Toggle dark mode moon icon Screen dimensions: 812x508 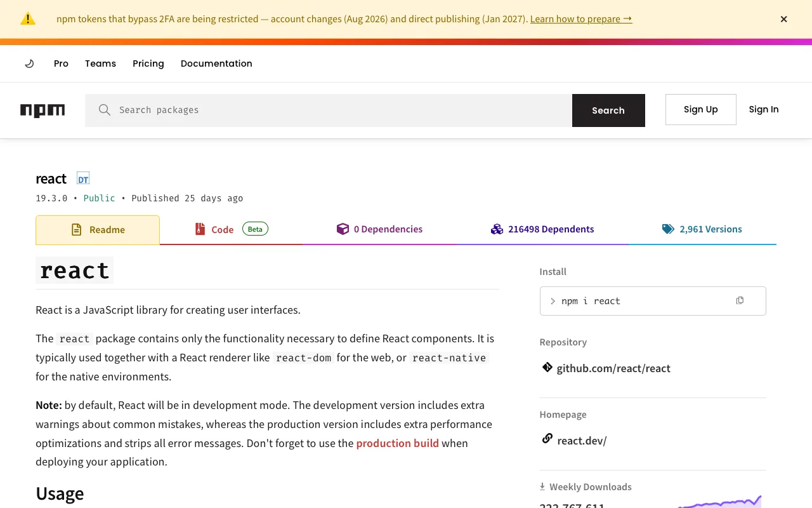(x=29, y=63)
